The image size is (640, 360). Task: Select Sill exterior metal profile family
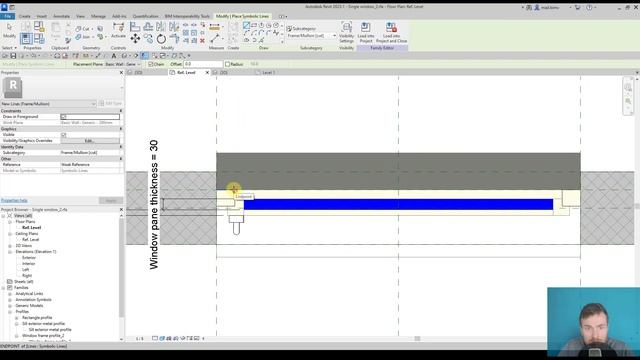point(43,324)
